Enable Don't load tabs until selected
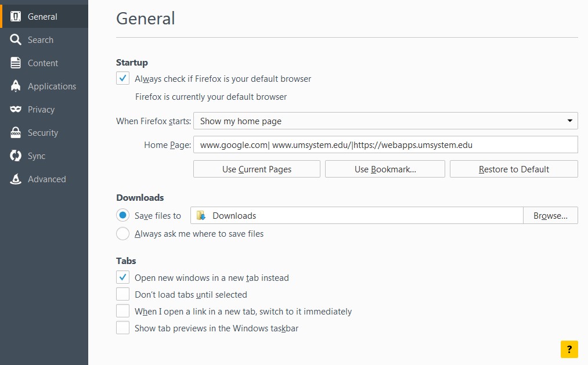Viewport: 588px width, 365px height. 122,294
